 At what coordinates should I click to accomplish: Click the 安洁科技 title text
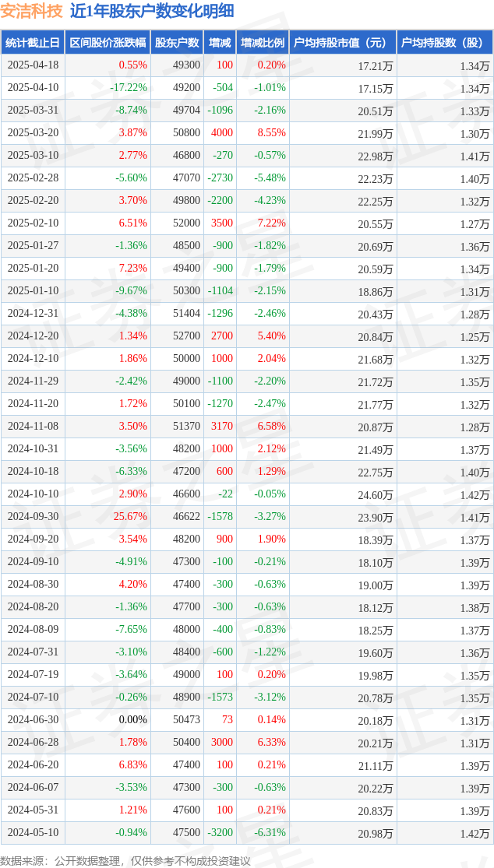pyautogui.click(x=32, y=11)
